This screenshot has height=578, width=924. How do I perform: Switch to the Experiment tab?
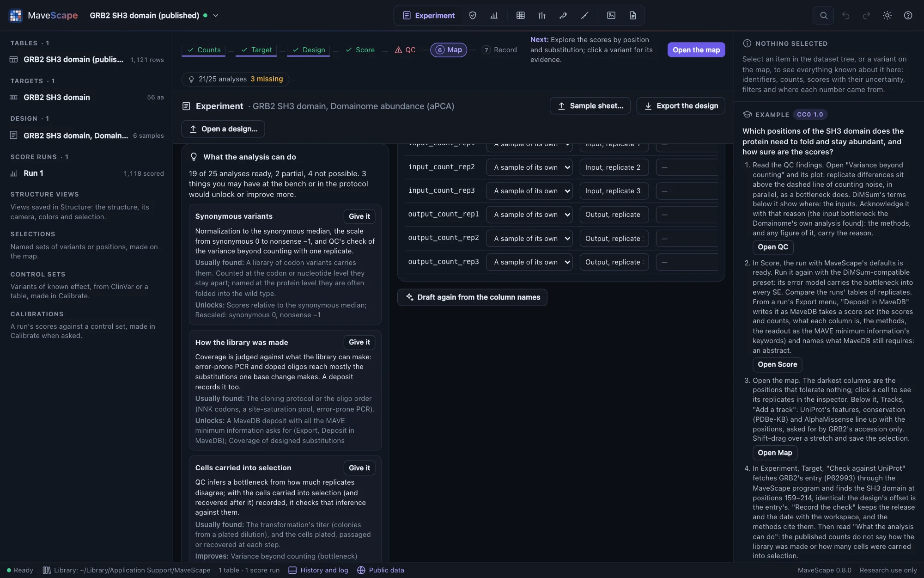click(x=429, y=15)
